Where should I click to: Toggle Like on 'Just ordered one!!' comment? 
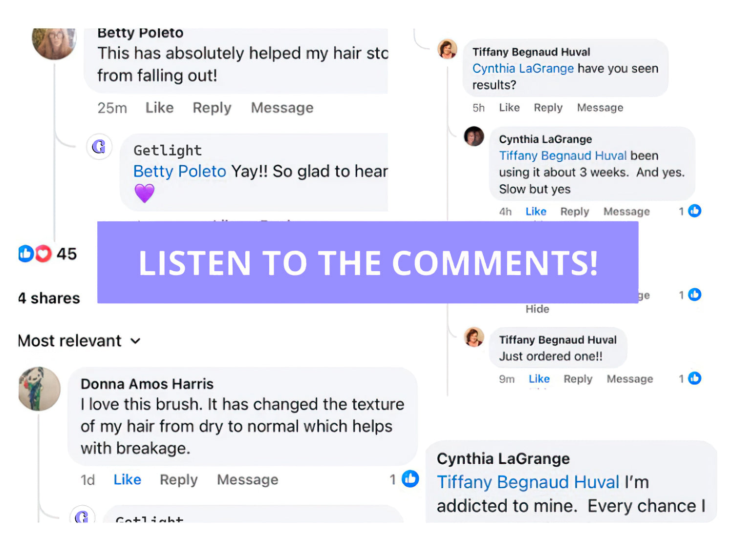point(539,379)
